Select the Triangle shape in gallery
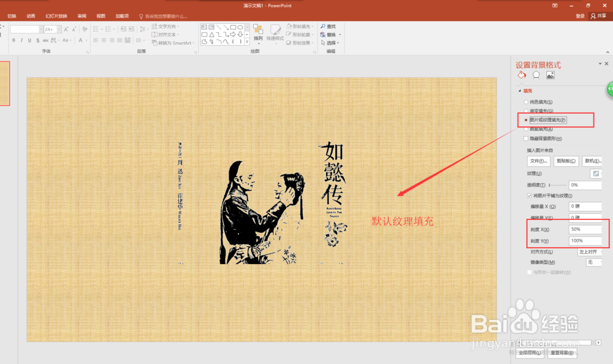The width and height of the screenshot is (613, 364). [x=211, y=34]
